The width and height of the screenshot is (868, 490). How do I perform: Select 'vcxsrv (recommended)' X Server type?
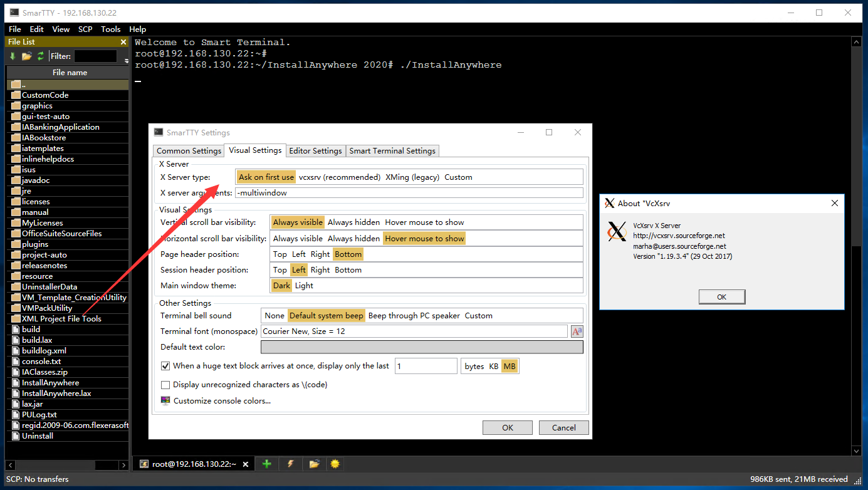click(x=340, y=177)
